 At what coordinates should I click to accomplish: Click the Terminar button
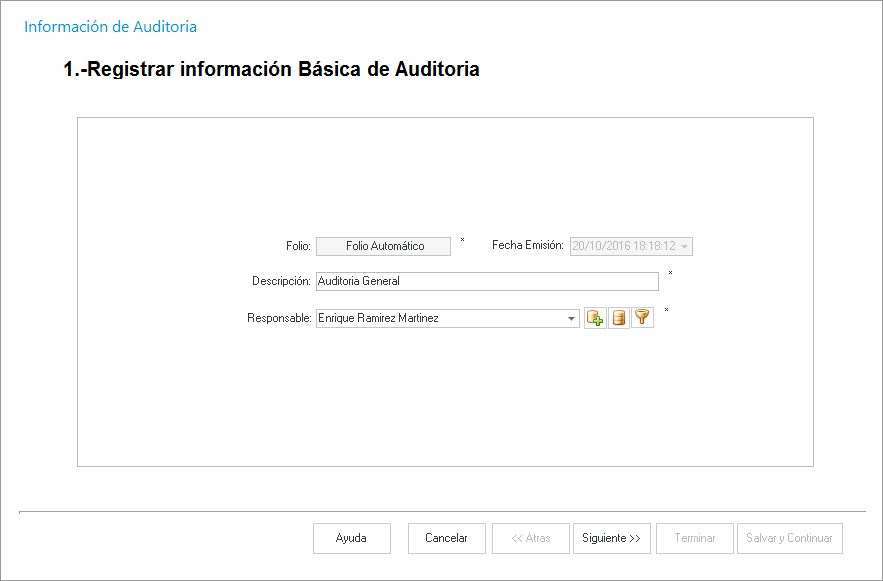pos(694,538)
